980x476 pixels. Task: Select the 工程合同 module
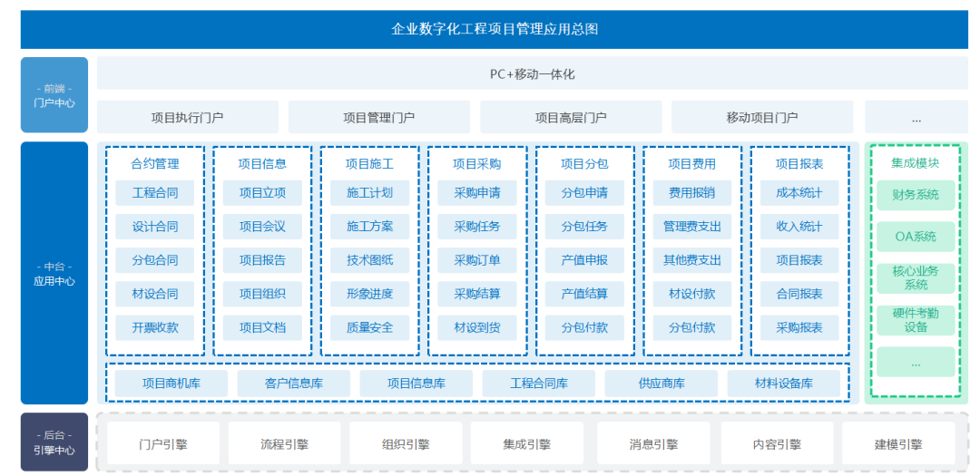pyautogui.click(x=155, y=193)
